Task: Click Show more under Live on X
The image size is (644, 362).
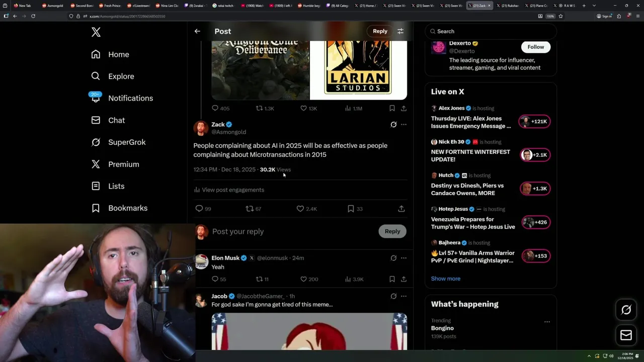Action: point(445,279)
